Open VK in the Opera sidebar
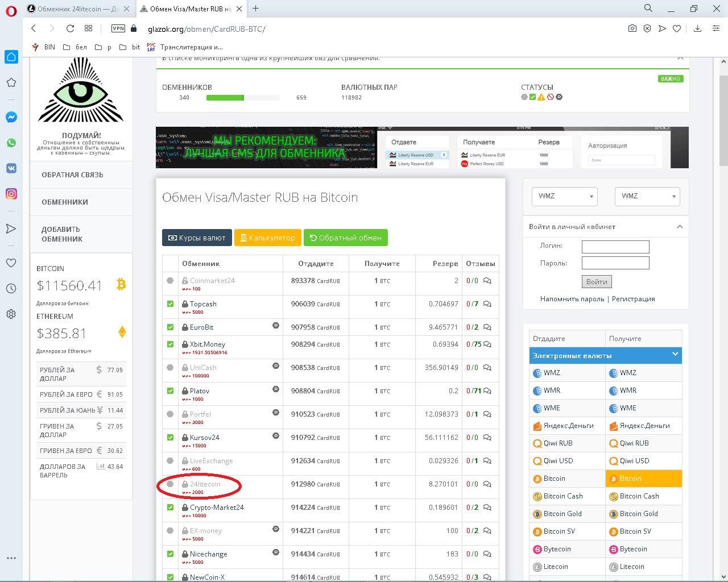 coord(11,168)
